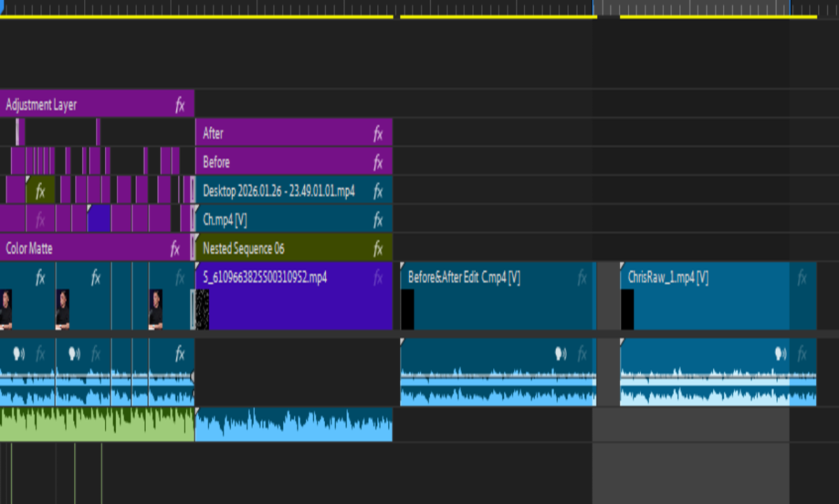This screenshot has width=839, height=504.
Task: Click the fx badge on the Before clip
Action: (x=378, y=163)
